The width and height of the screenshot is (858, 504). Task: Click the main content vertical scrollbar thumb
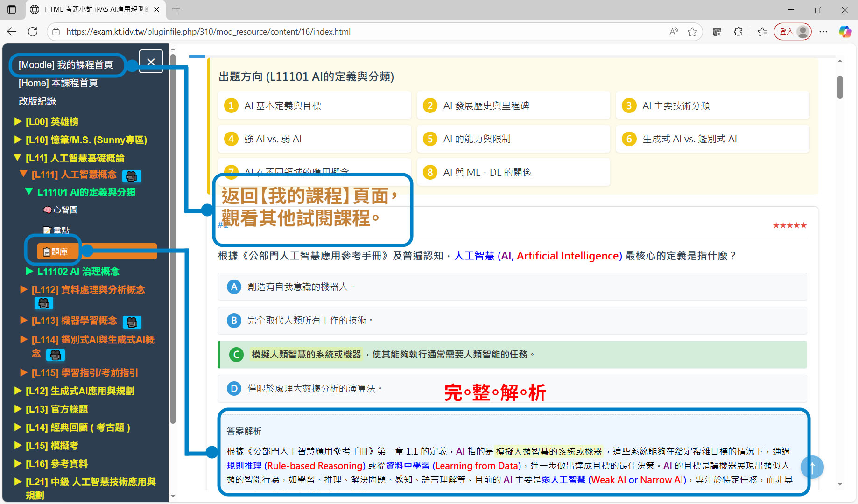840,87
